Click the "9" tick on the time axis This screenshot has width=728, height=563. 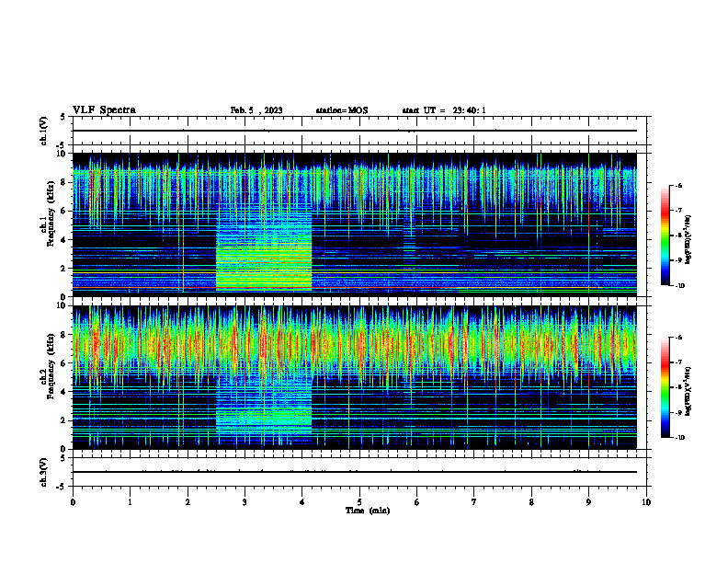click(588, 502)
